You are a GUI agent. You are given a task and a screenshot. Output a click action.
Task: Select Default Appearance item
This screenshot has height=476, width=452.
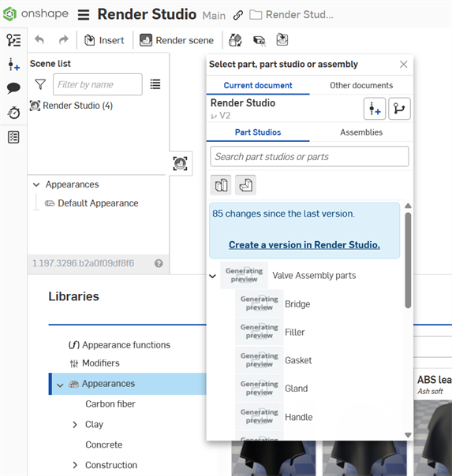point(92,203)
